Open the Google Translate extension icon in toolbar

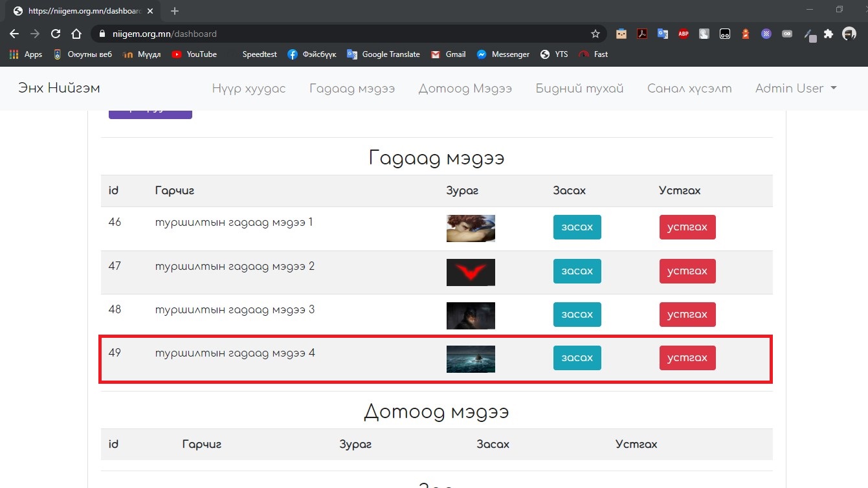click(x=663, y=34)
